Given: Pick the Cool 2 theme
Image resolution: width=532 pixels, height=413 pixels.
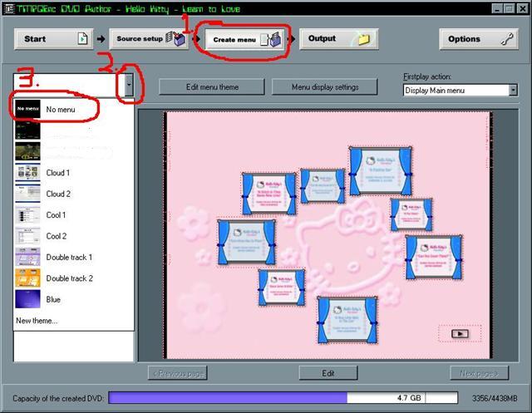Looking at the screenshot, I should pyautogui.click(x=74, y=236).
